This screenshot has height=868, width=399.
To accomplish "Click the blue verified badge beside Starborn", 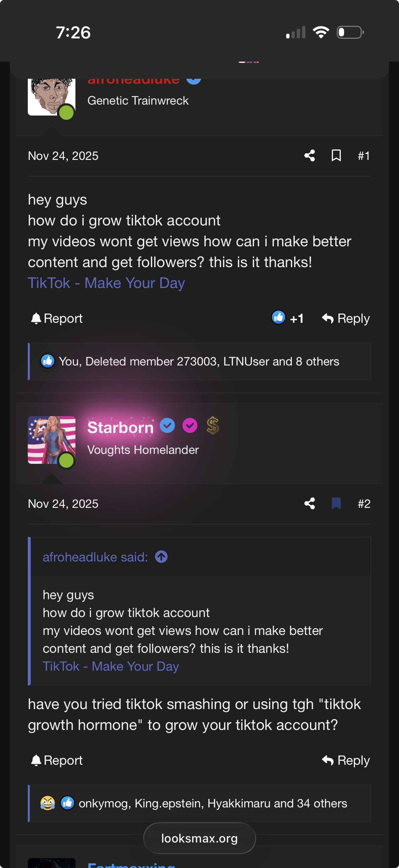I will coord(168,426).
